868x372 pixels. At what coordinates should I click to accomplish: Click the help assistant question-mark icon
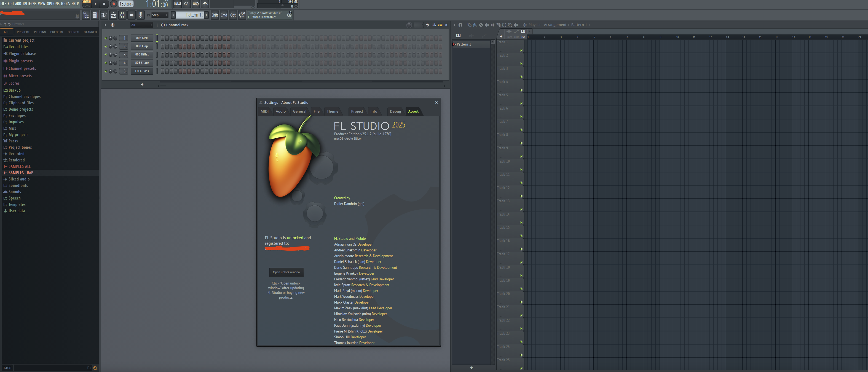coord(242,15)
